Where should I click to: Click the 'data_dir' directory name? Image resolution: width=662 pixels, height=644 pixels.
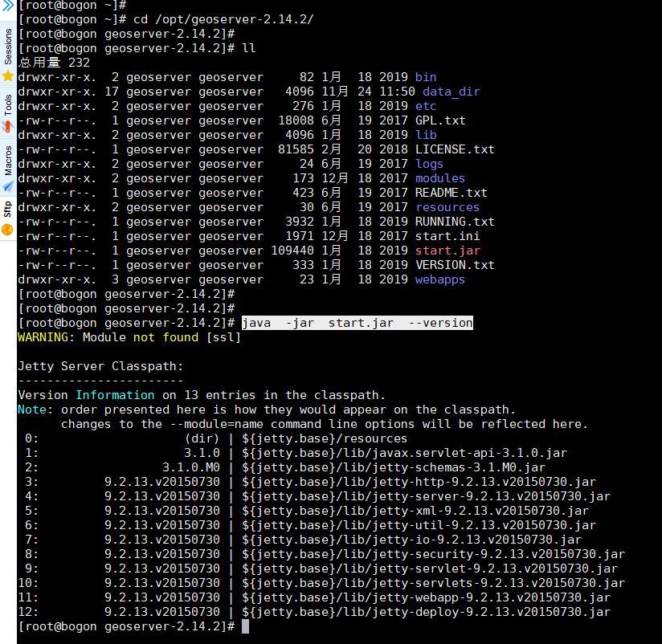451,92
